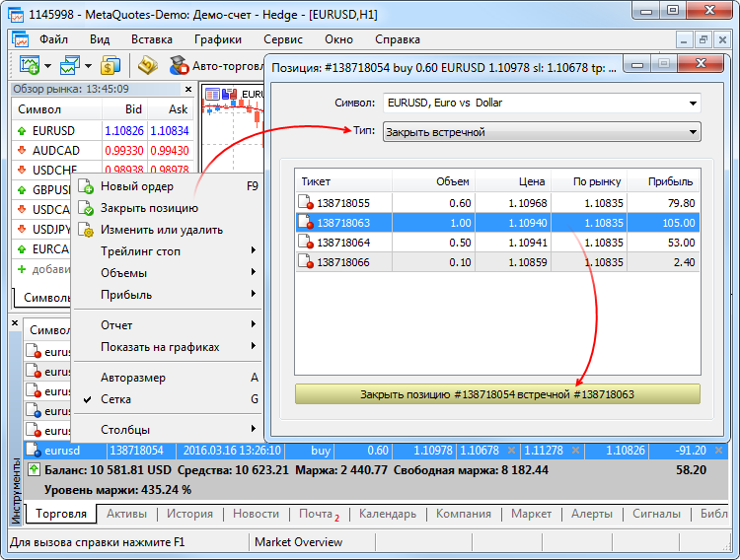Open the Маркет tab

tap(531, 514)
